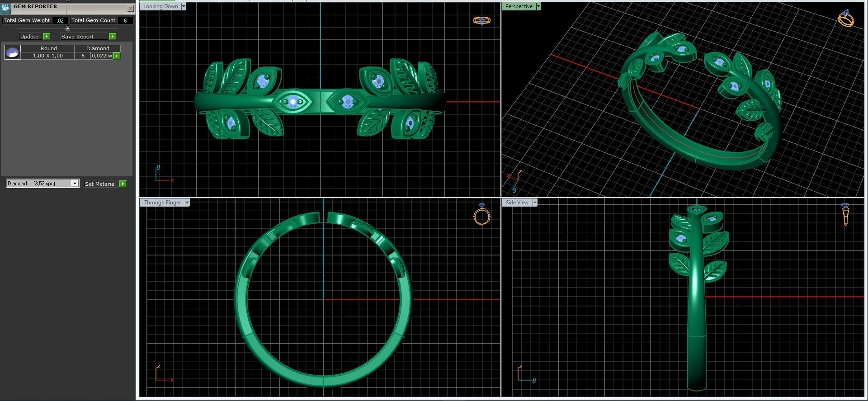Run the green arrow next to Set Material
Screen dimensions: 868x401
[x=123, y=184]
